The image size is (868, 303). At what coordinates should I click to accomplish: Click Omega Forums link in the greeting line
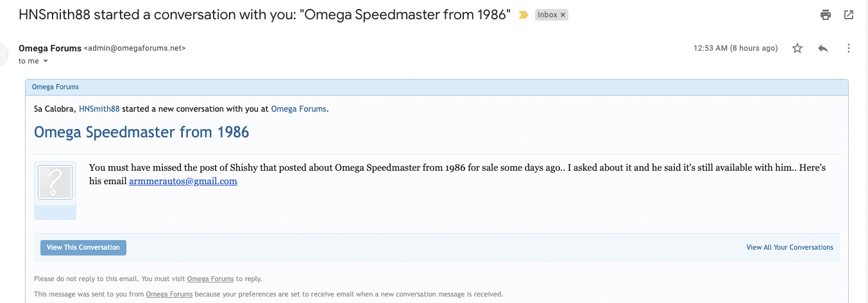(298, 109)
